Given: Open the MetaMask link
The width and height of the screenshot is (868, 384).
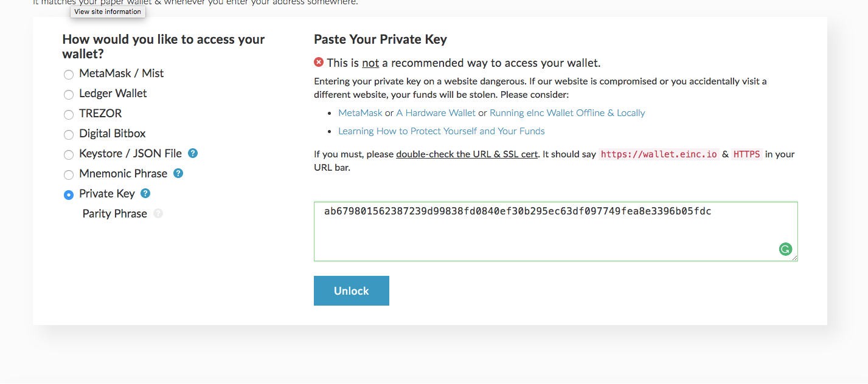Looking at the screenshot, I should pyautogui.click(x=360, y=113).
